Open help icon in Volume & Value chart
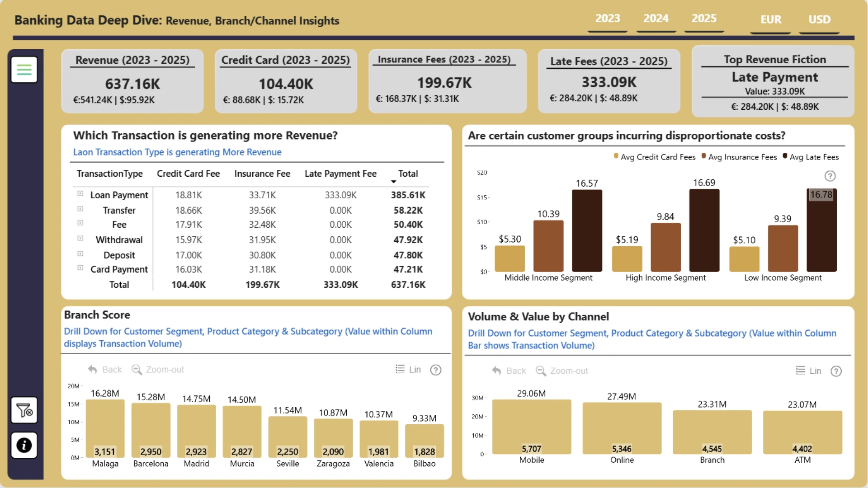 [x=836, y=371]
